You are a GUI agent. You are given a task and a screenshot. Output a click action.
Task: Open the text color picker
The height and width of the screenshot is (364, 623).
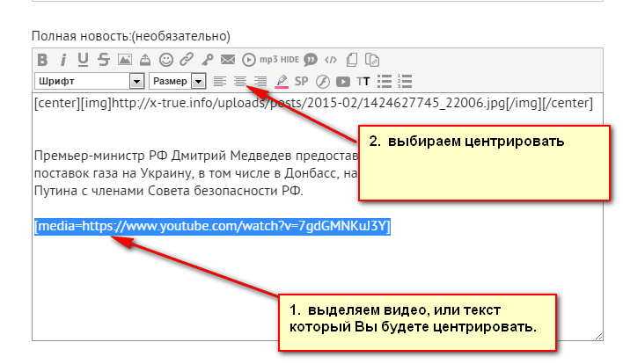point(282,82)
